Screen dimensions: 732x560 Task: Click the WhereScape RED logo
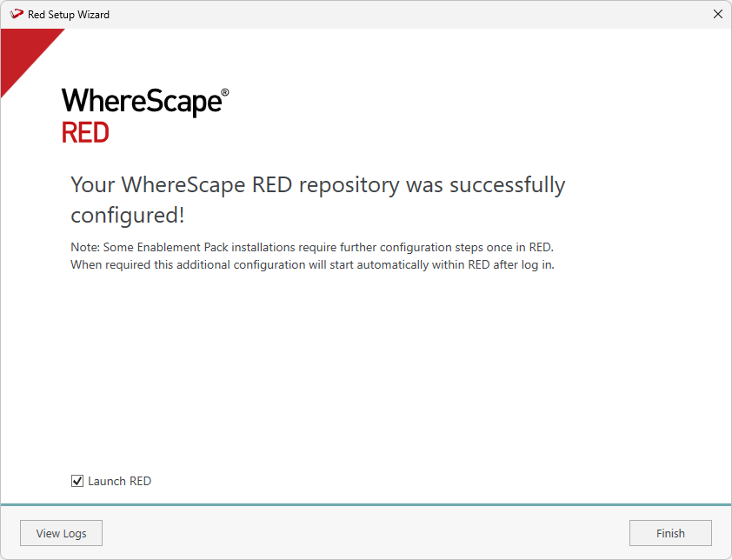pos(145,115)
